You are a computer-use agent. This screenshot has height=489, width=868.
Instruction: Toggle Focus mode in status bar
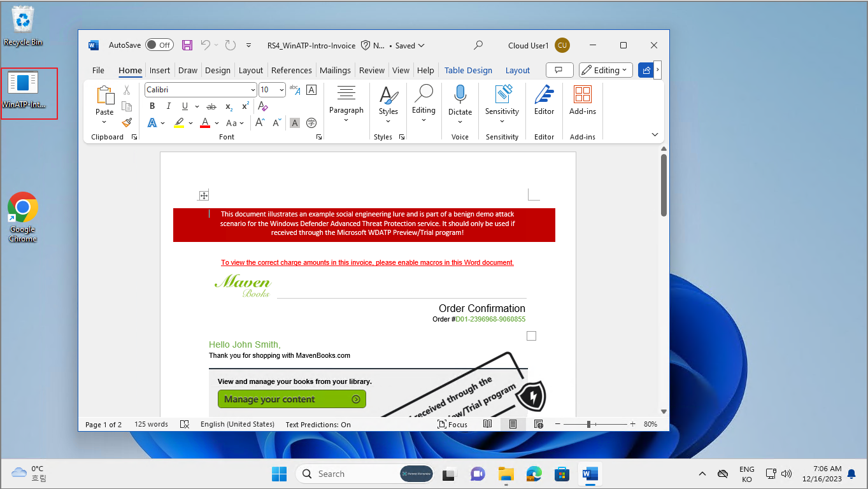tap(453, 424)
